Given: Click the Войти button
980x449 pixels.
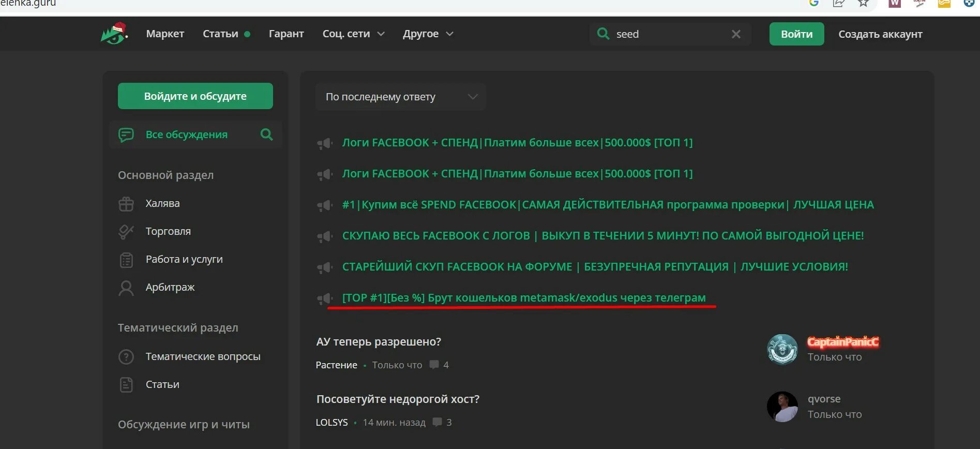Looking at the screenshot, I should coord(796,34).
